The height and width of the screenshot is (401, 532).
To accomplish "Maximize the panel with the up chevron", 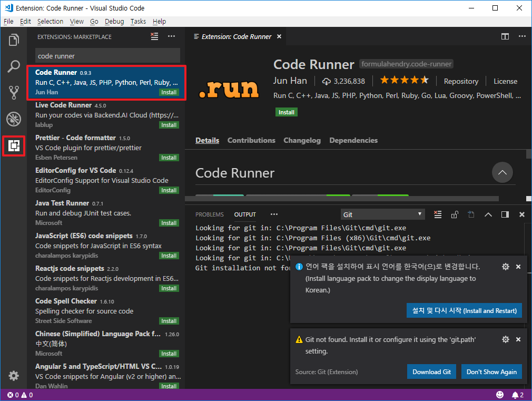I will pyautogui.click(x=488, y=214).
